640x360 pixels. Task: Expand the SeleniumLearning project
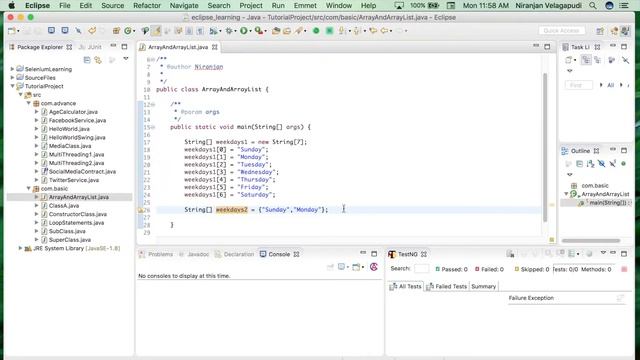pos(12,69)
